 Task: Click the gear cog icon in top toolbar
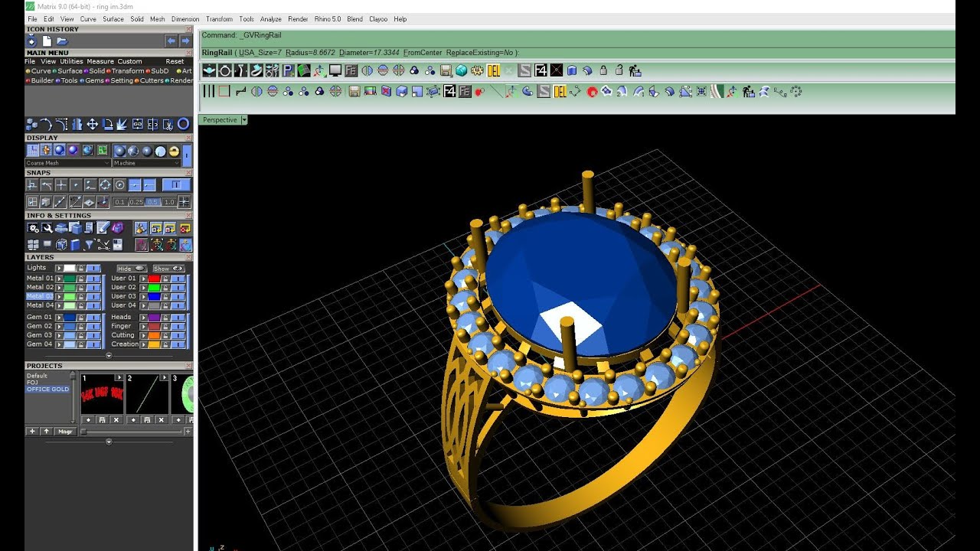coord(476,70)
